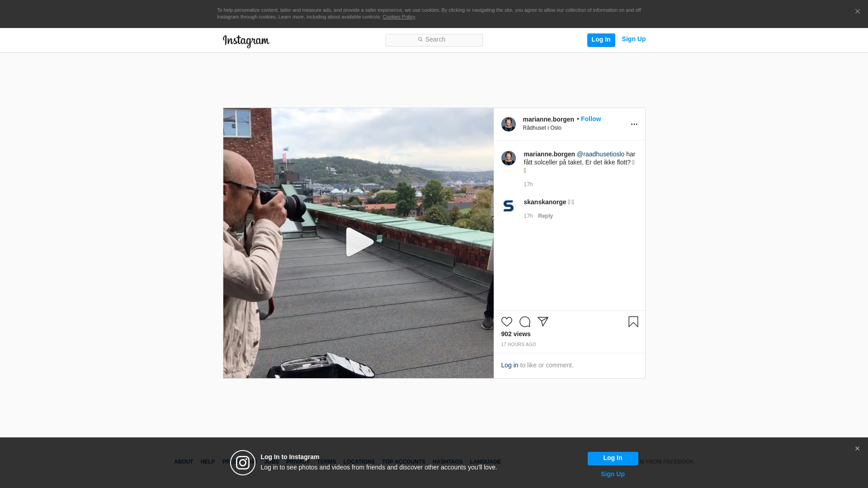Open the ABOUT footer link
This screenshot has height=488, width=868.
coord(184,462)
